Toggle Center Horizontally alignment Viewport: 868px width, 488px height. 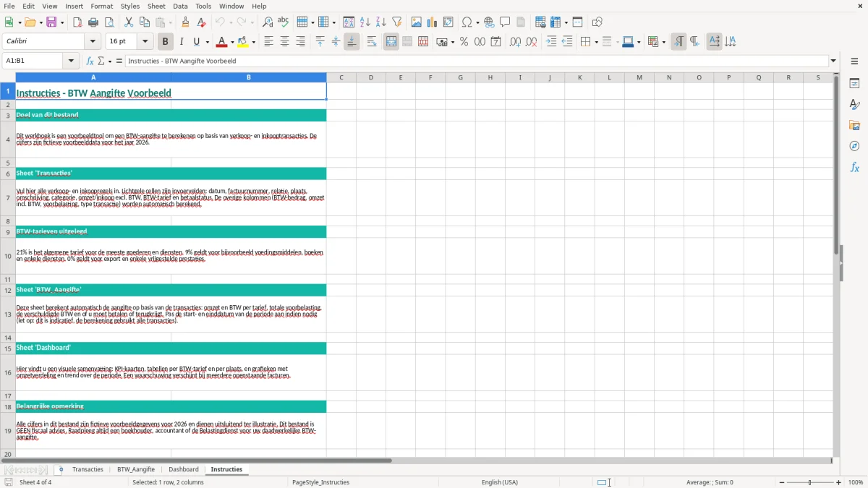(284, 42)
